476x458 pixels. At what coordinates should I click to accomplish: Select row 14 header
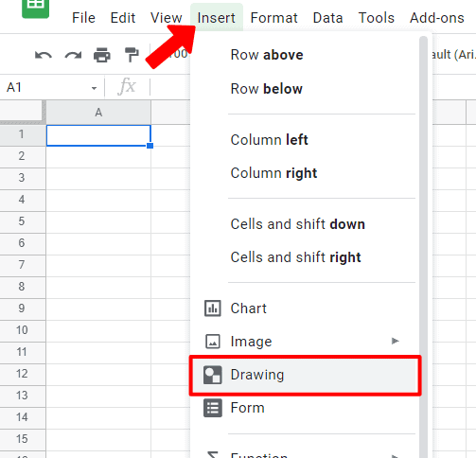coord(22,417)
